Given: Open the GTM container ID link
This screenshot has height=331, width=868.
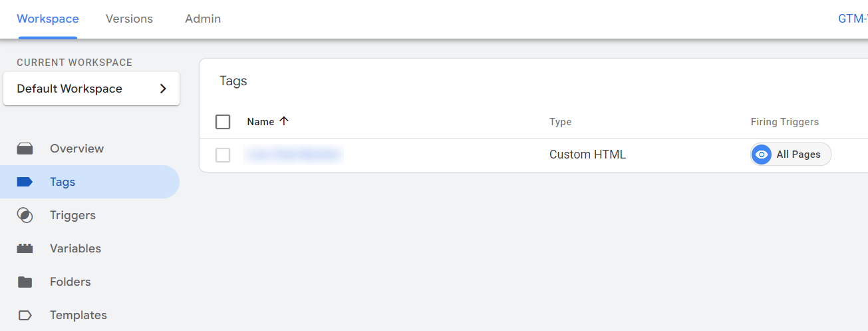Looking at the screenshot, I should (x=852, y=19).
